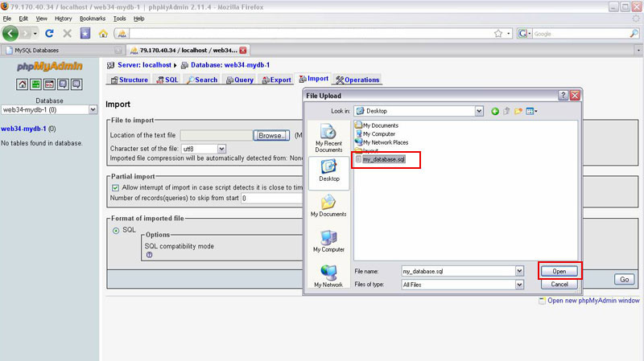Click the Browse button
644x361 pixels.
point(271,135)
